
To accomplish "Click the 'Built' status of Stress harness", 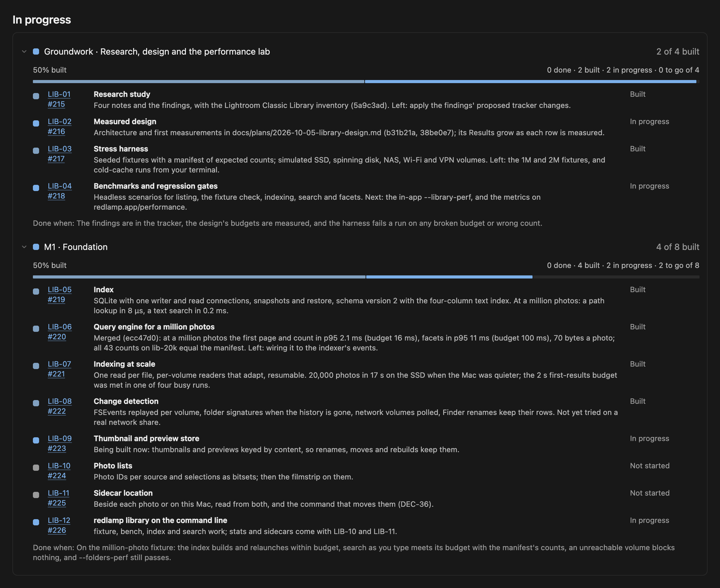I will click(x=638, y=149).
